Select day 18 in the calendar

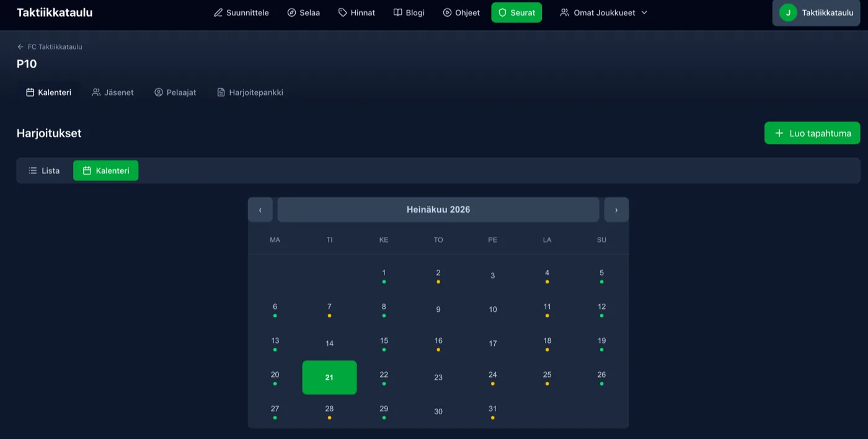pyautogui.click(x=547, y=344)
